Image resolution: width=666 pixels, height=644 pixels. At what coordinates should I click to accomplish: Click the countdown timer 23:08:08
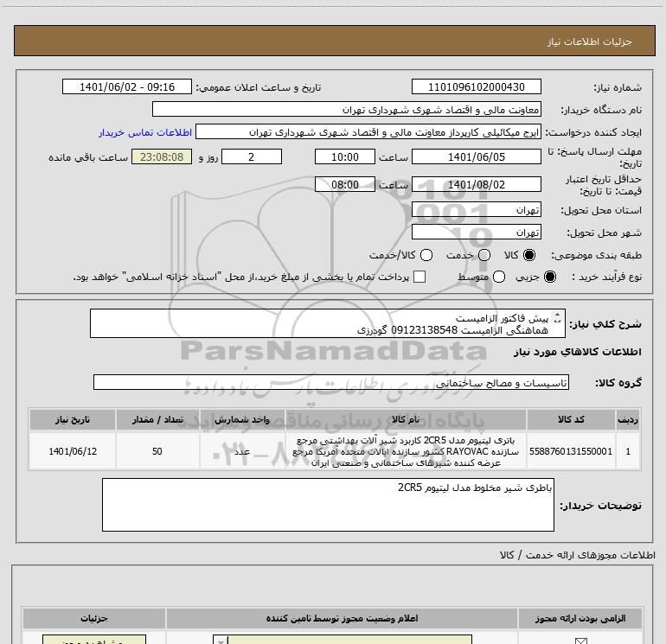pyautogui.click(x=162, y=157)
